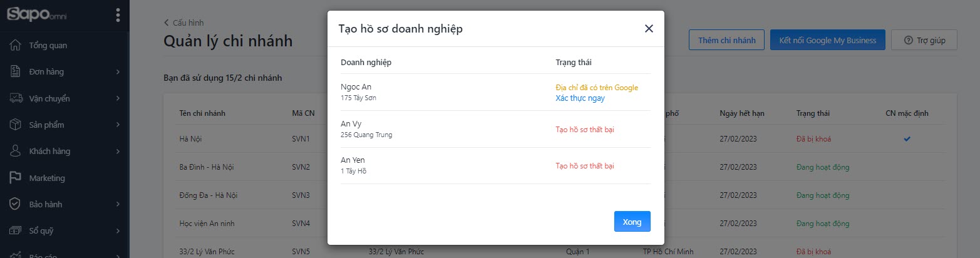Image resolution: width=980 pixels, height=258 pixels.
Task: Click Địa chỉ đã có trên Google status
Action: (597, 88)
